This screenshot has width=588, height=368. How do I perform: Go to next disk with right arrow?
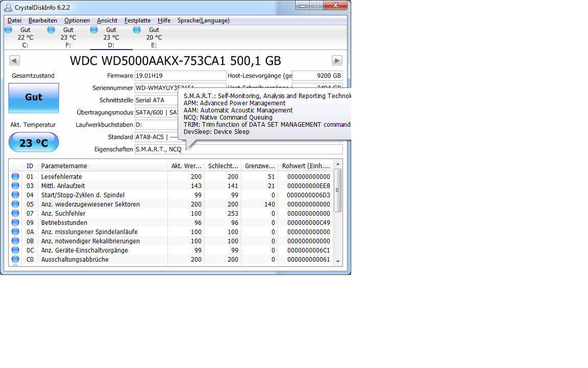point(337,60)
